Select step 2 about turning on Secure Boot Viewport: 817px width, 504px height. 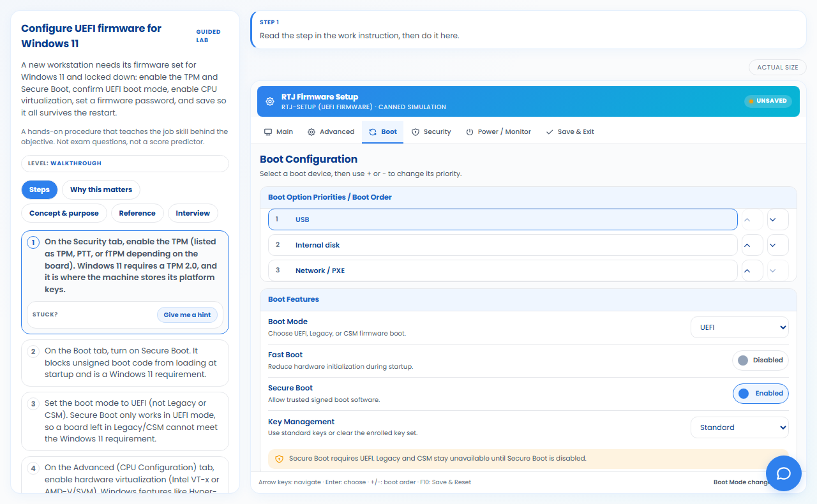(125, 363)
